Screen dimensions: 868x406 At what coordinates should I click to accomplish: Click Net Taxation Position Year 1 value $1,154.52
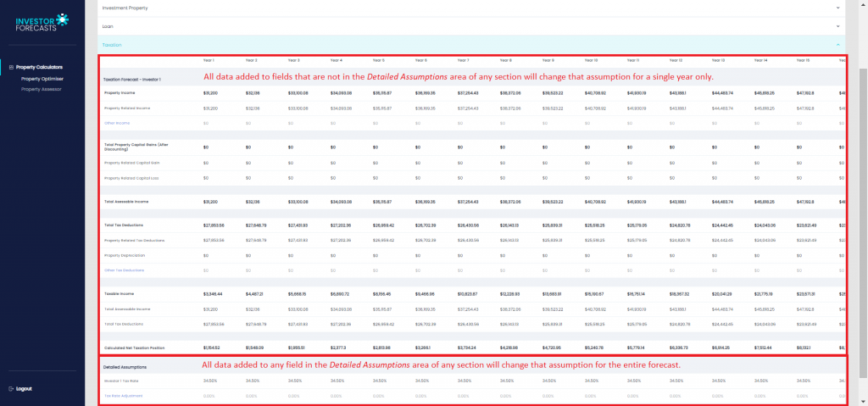coord(213,348)
